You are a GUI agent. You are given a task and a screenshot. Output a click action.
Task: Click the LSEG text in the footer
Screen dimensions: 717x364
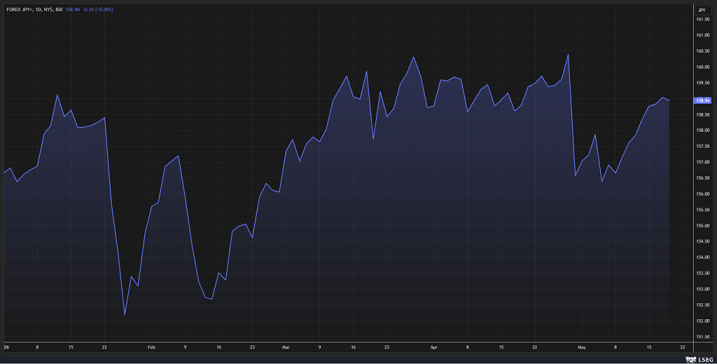(x=705, y=360)
